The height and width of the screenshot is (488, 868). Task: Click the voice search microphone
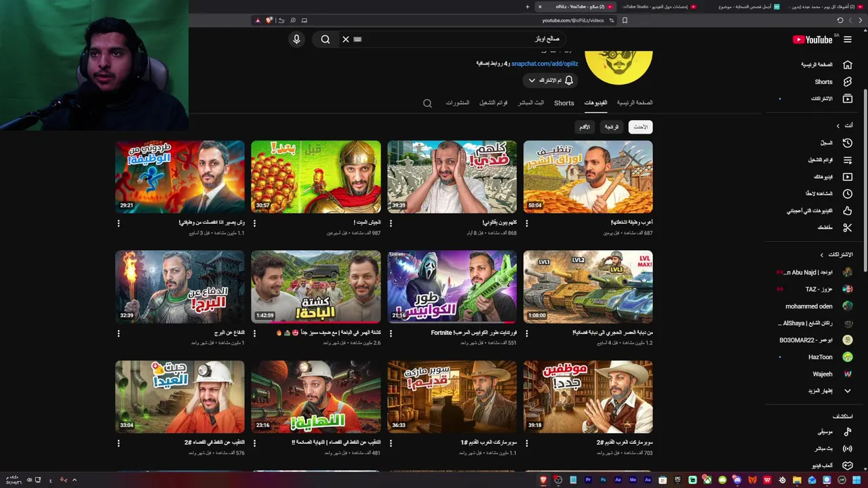tap(296, 39)
